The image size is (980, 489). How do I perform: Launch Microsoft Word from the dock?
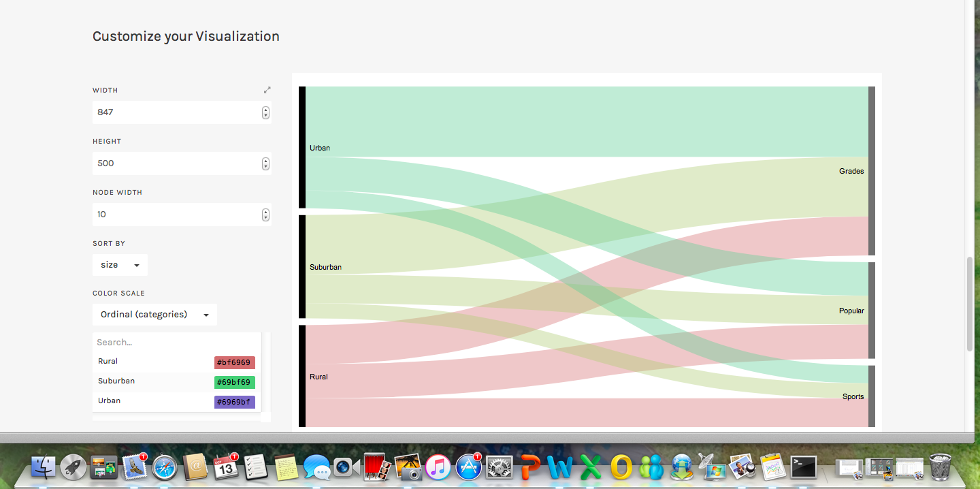click(x=560, y=467)
